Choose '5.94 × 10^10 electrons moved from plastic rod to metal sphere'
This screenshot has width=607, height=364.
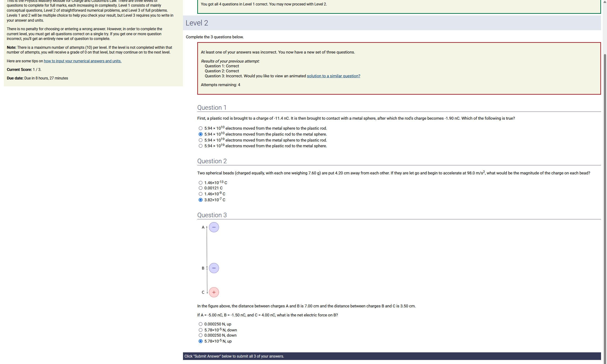click(200, 134)
